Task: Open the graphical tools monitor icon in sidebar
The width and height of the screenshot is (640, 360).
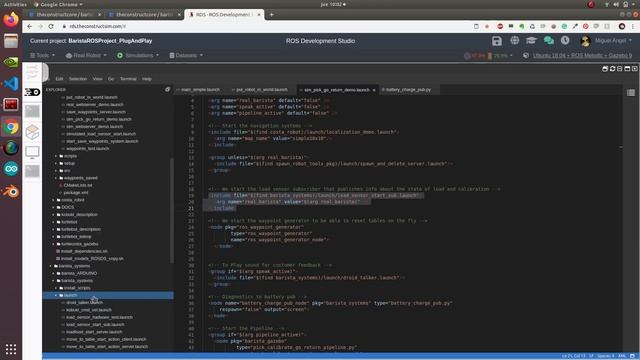Action: (x=32, y=152)
